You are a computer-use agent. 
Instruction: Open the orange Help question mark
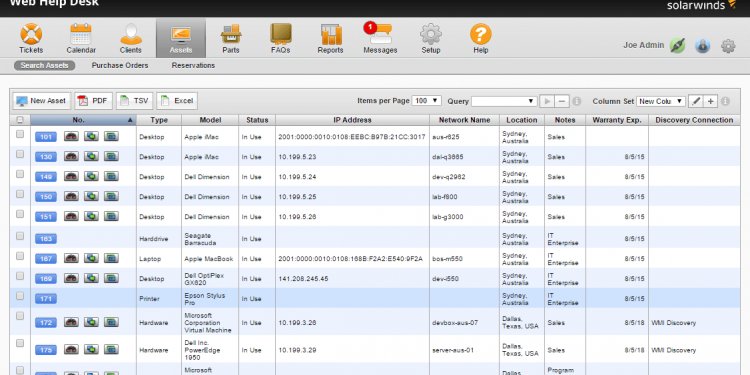tap(481, 38)
